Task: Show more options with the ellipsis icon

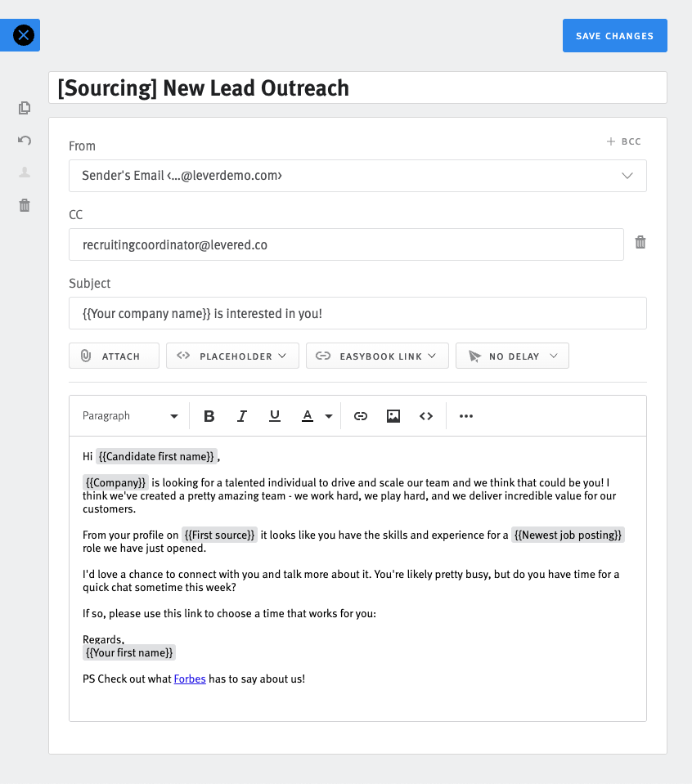Action: click(x=466, y=416)
